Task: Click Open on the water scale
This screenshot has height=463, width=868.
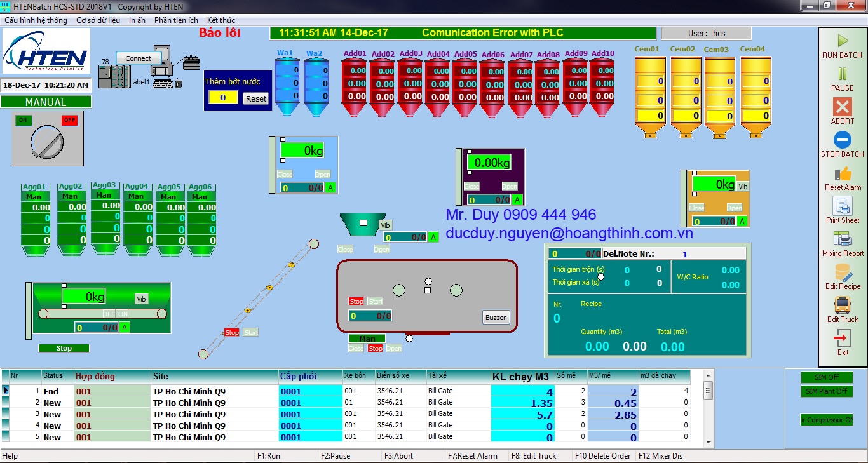Action: point(323,174)
